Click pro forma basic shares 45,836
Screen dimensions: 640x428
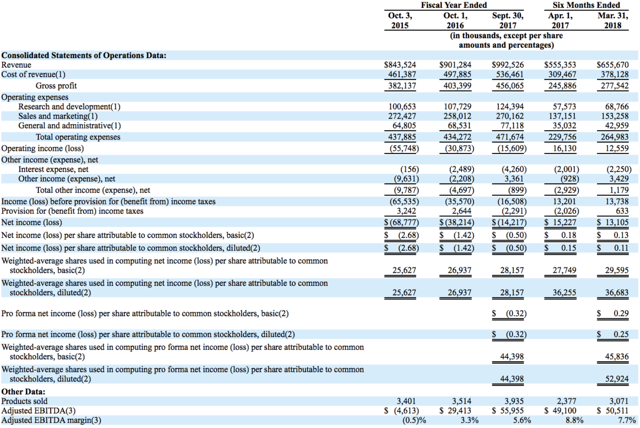617,357
